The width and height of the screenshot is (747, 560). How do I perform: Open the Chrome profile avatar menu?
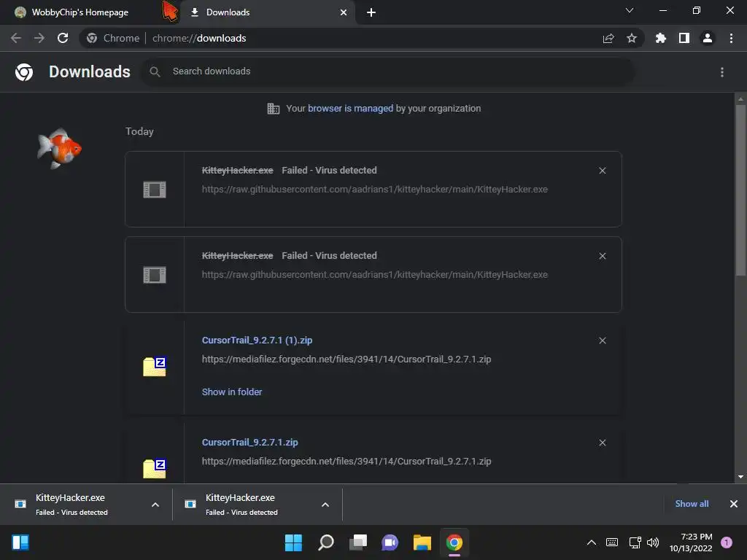coord(708,38)
